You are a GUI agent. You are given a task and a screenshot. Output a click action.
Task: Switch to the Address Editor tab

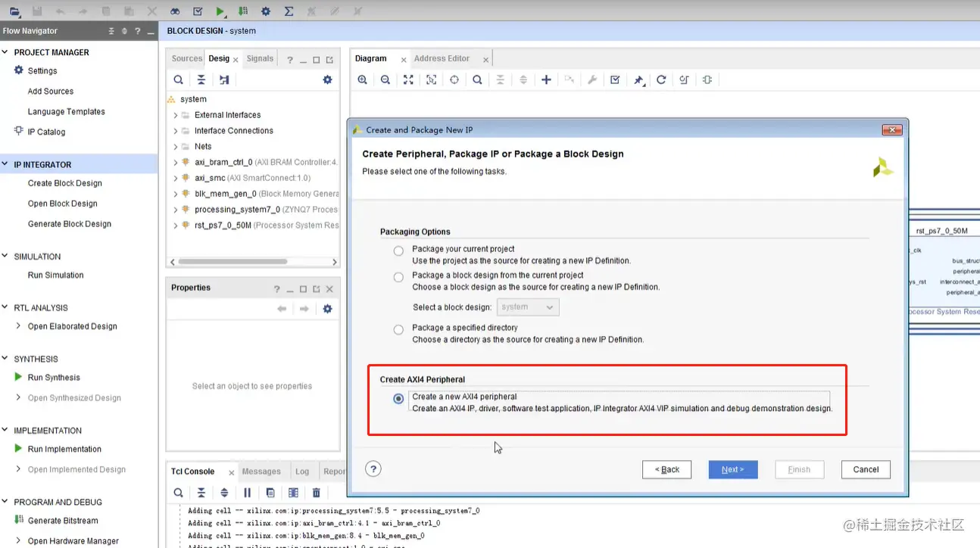442,58
